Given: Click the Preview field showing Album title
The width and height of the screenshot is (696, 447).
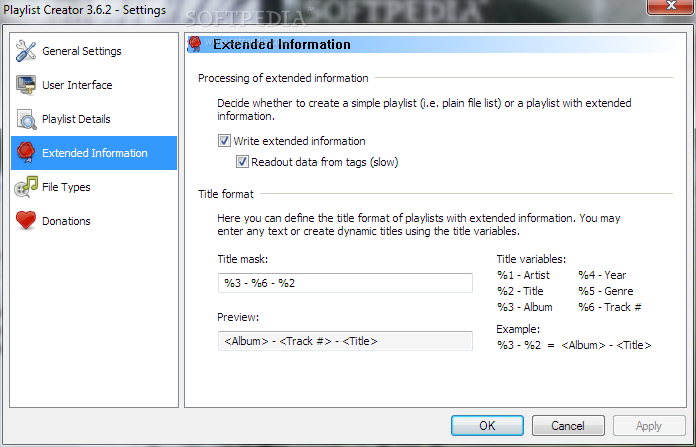Looking at the screenshot, I should [345, 341].
